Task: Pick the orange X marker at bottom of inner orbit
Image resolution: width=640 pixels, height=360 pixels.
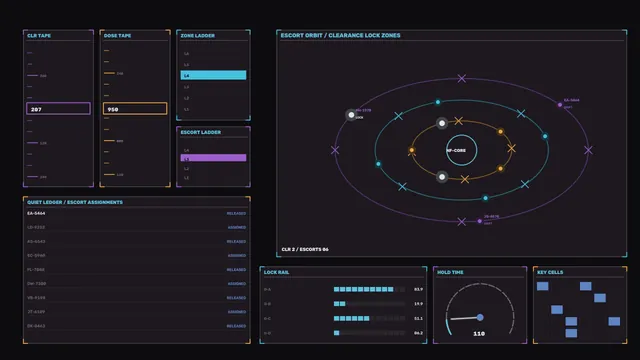Action: tap(464, 179)
